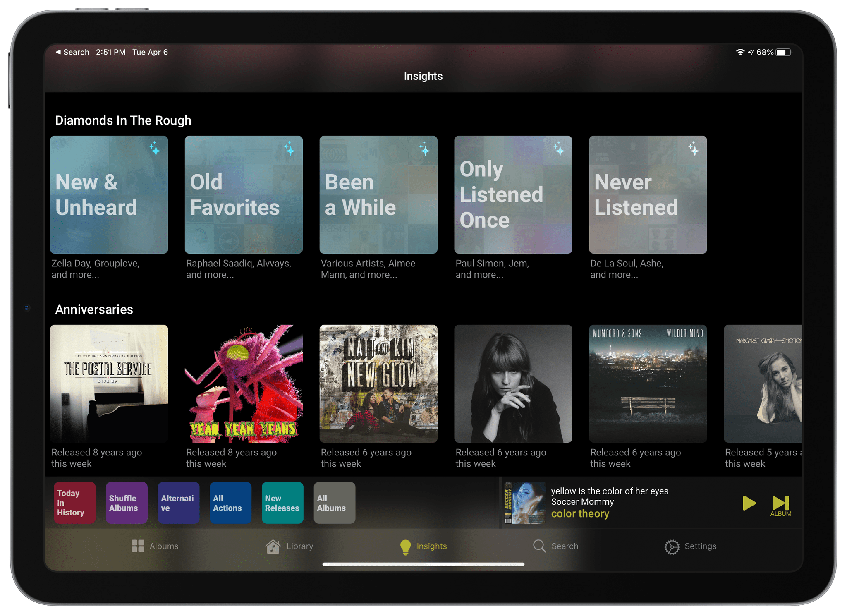Open The Postal Service album cover
The height and width of the screenshot is (616, 847).
click(x=109, y=384)
